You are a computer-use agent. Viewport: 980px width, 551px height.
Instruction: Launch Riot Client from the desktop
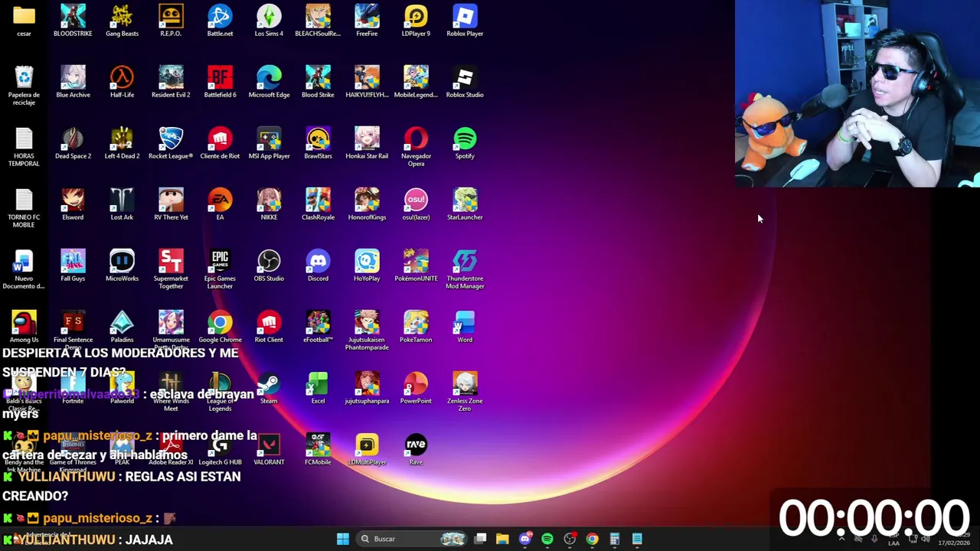coord(269,327)
